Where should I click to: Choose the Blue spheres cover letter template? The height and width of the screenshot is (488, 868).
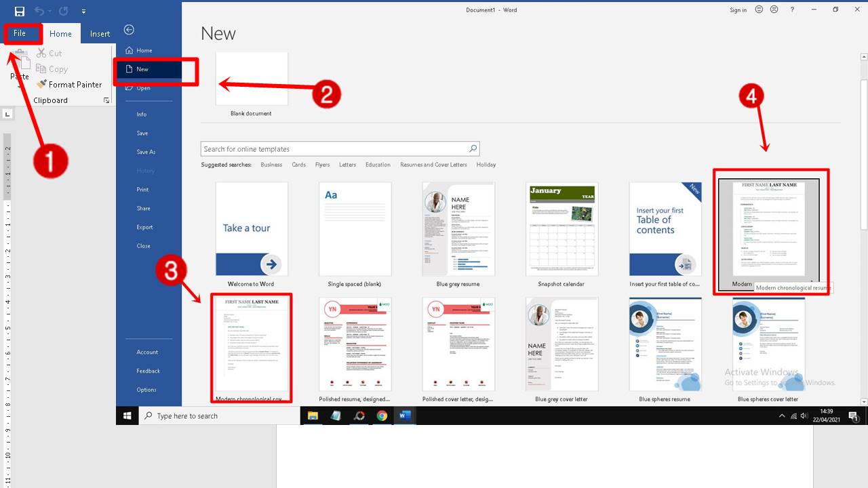pyautogui.click(x=768, y=344)
